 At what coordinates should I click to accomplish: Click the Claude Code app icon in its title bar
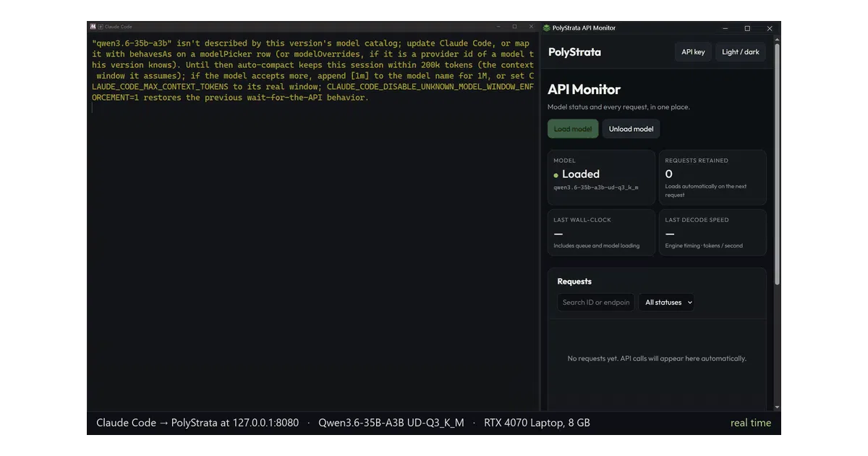(93, 27)
